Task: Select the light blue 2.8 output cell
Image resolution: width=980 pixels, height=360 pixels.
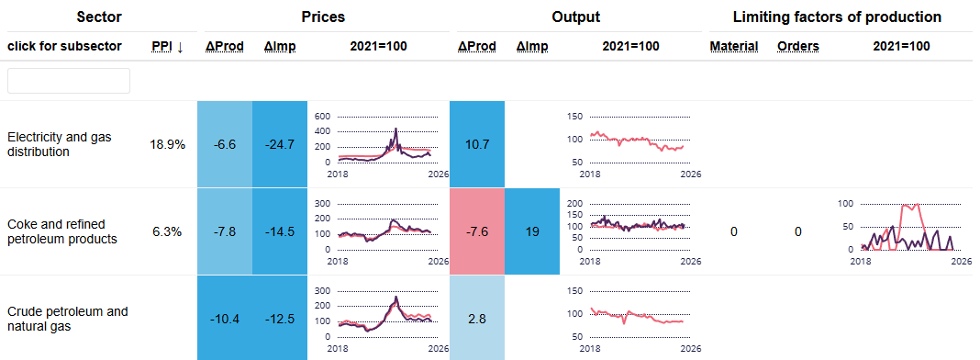Action: [477, 318]
